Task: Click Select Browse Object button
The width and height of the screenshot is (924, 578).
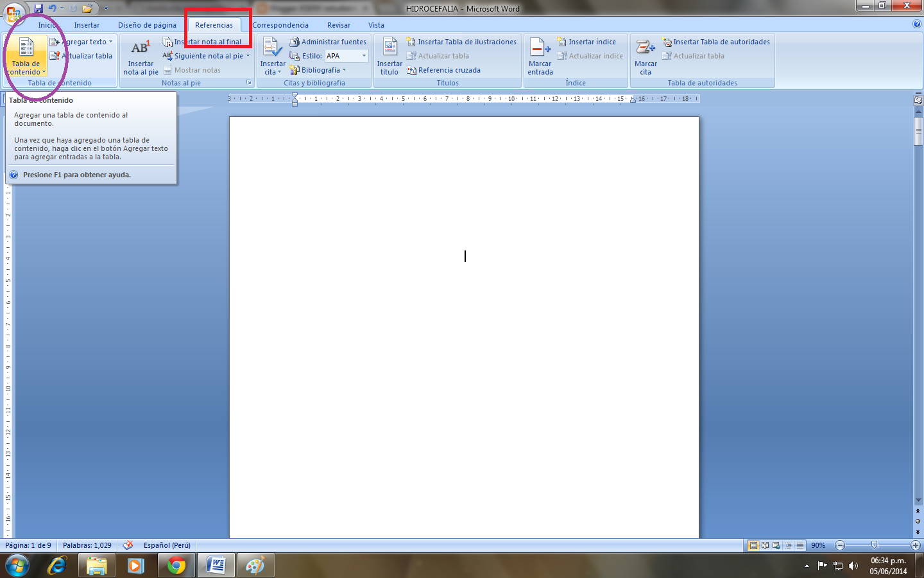Action: coord(918,521)
